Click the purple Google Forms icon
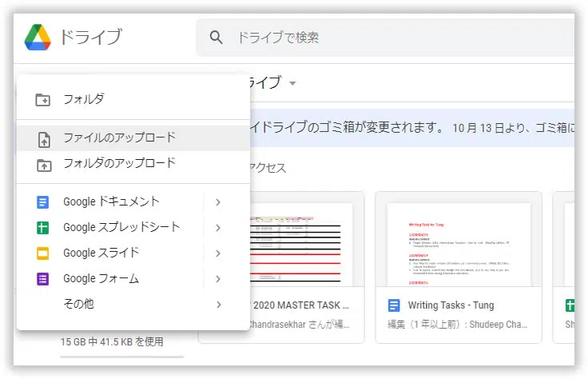588x379 pixels. click(43, 279)
